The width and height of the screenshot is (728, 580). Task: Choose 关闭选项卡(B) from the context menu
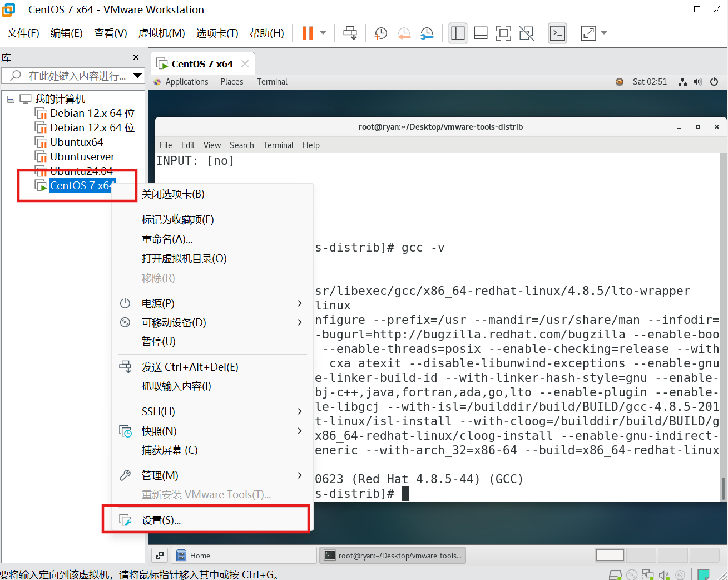point(212,194)
